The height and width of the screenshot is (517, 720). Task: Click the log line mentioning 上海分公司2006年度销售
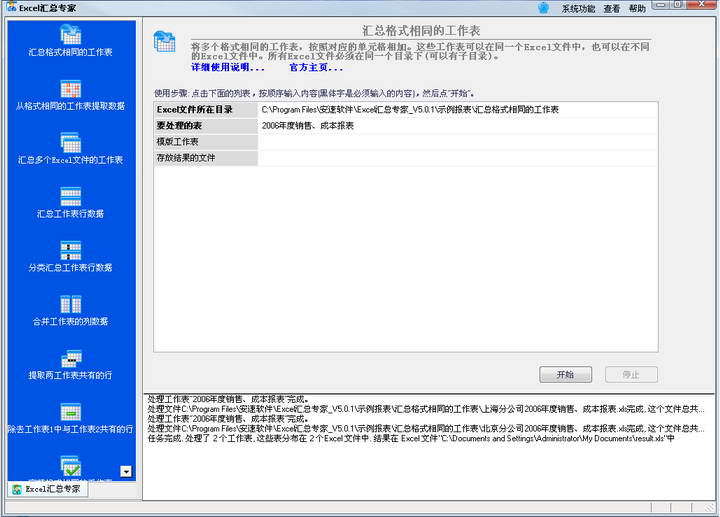426,409
